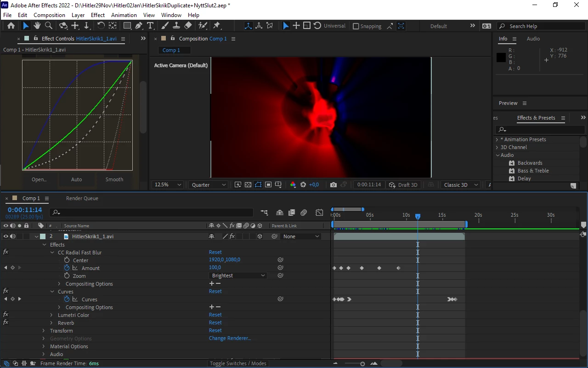Hide HitlerSkrik1_1.avi layer video eye
Screen dimensions: 588x368
(x=6, y=236)
